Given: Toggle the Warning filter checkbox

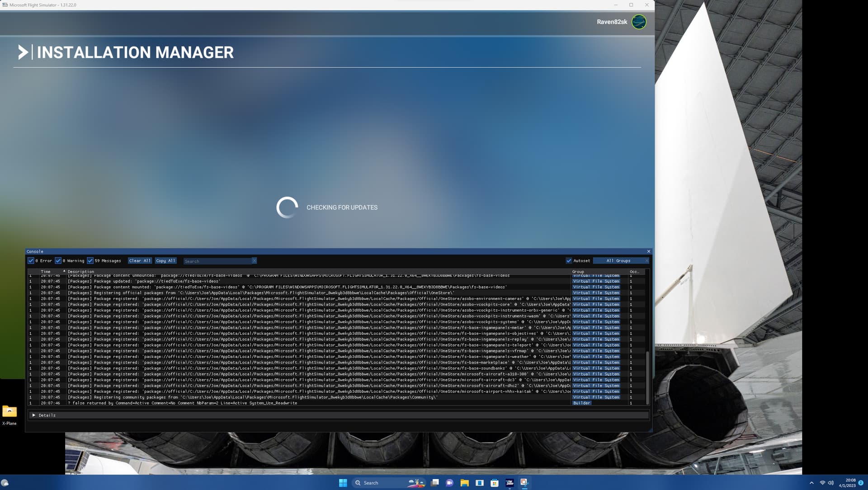Looking at the screenshot, I should pos(58,261).
